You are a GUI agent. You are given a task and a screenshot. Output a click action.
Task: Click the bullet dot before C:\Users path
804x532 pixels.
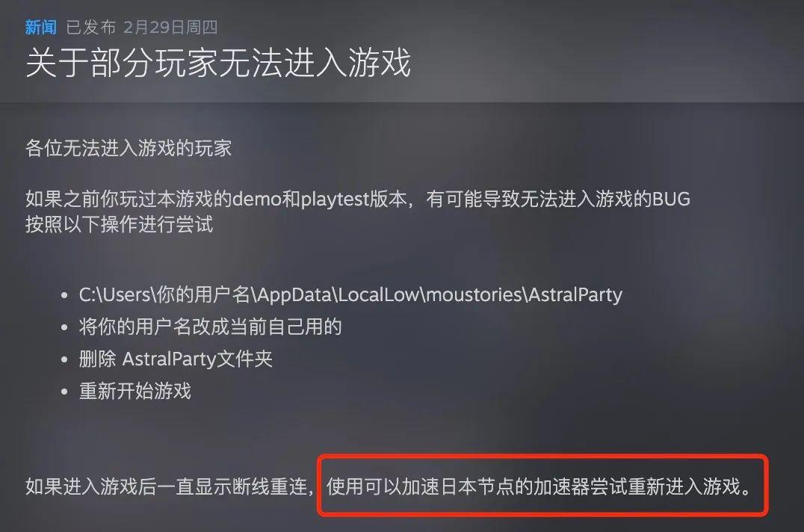point(64,296)
